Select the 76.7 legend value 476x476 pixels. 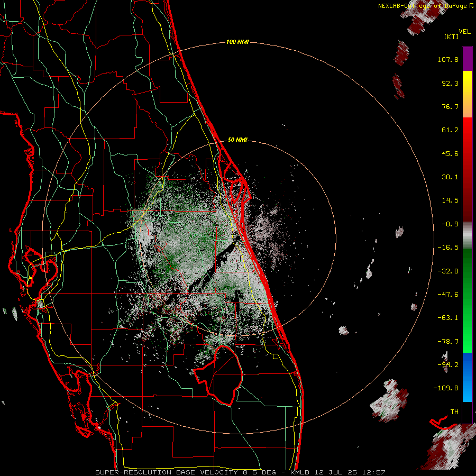[450, 106]
